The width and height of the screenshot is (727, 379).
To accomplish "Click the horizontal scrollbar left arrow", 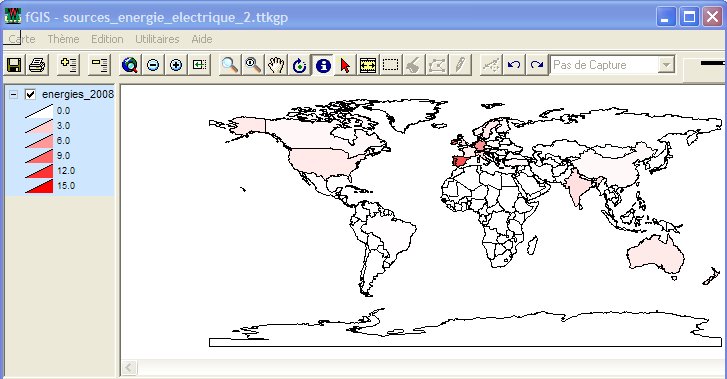I will [129, 368].
